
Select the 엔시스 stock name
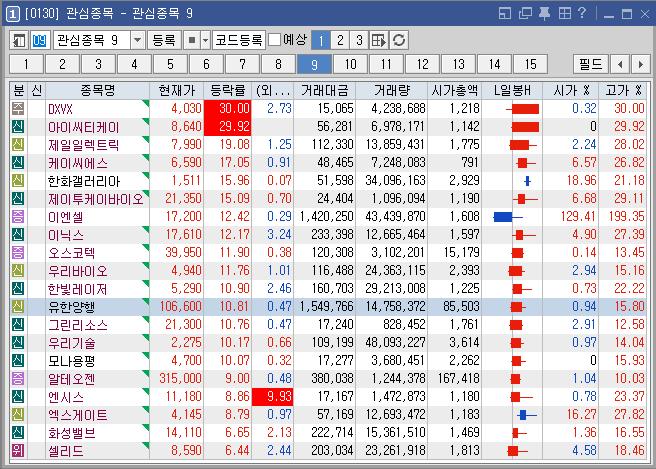tap(66, 397)
